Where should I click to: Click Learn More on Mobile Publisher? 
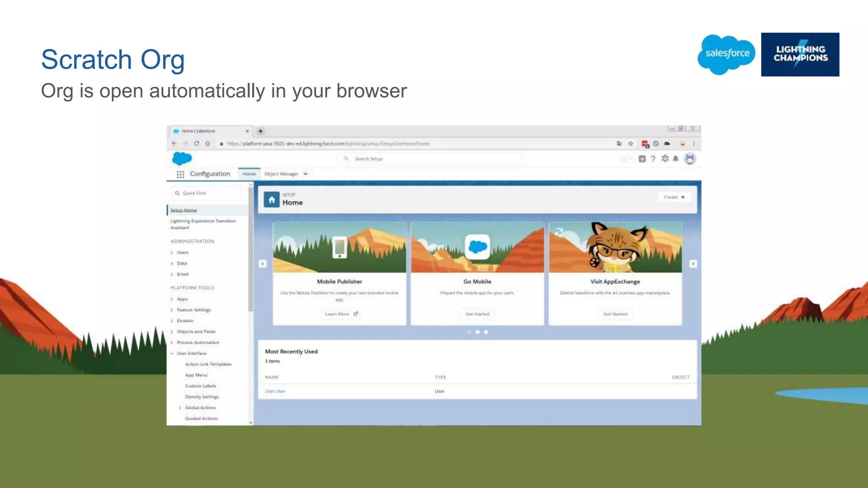(x=339, y=314)
